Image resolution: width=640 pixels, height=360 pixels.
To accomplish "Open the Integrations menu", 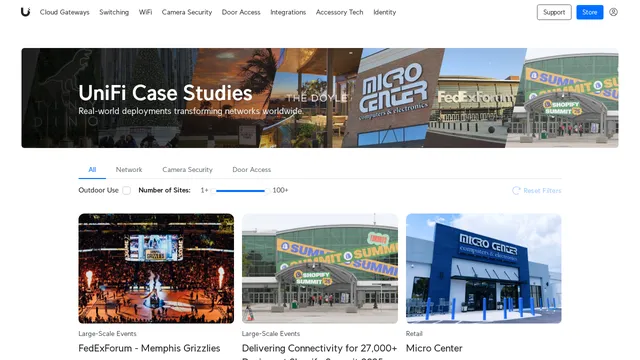I will [x=288, y=12].
